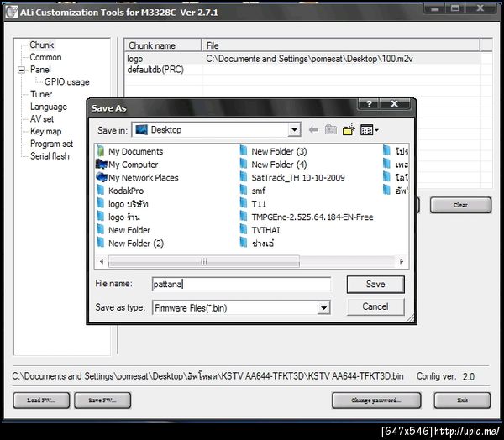Select Program set in the settings tree
Viewport: 504px width, 440px height.
pos(51,144)
